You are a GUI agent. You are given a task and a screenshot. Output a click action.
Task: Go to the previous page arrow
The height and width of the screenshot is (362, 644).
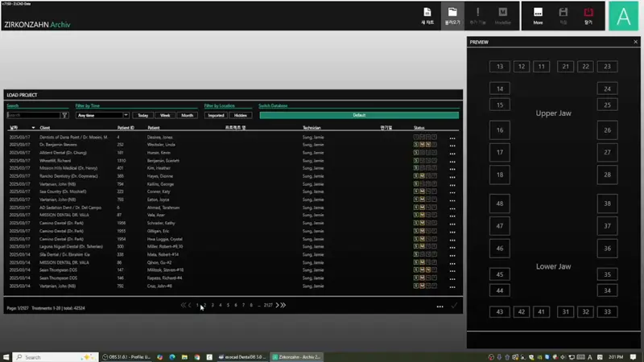click(x=189, y=305)
